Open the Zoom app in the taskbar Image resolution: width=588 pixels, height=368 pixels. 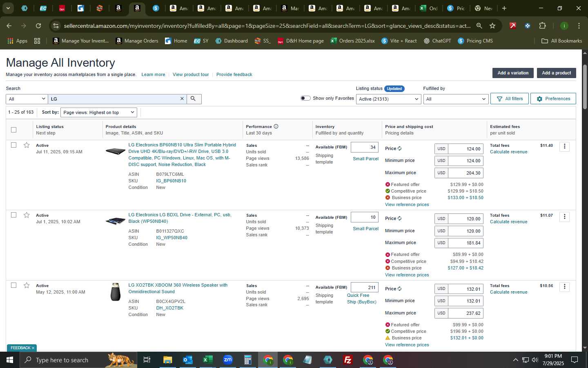pos(228,360)
